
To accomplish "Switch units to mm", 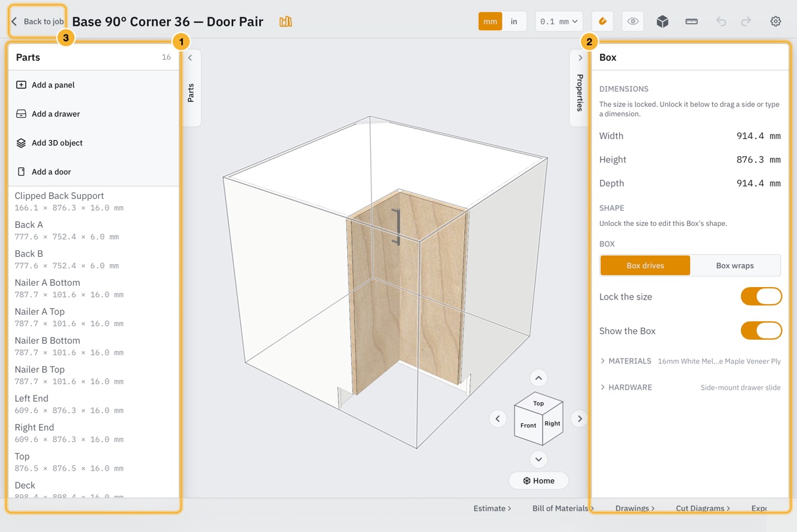I will point(490,22).
